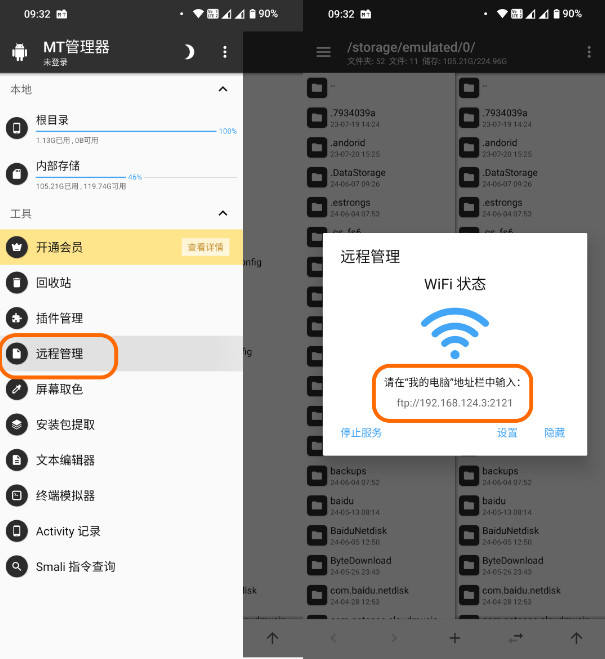This screenshot has width=605, height=659.
Task: Open 文本编辑器 text editor
Action: 121,460
